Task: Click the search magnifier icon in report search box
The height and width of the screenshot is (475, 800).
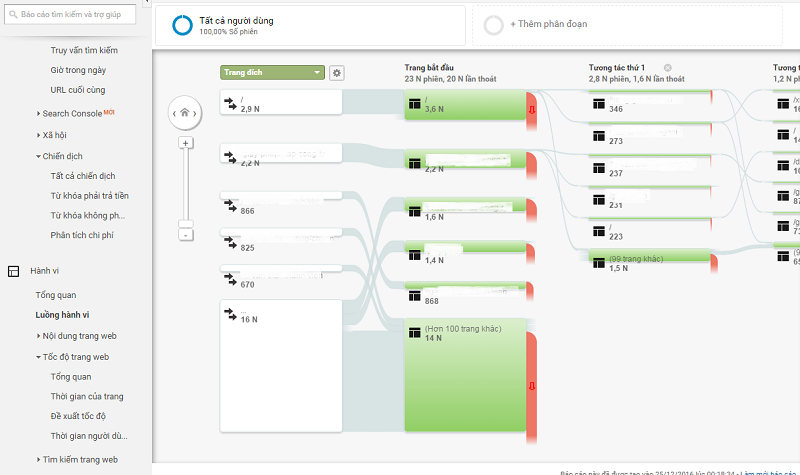Action: [13, 15]
